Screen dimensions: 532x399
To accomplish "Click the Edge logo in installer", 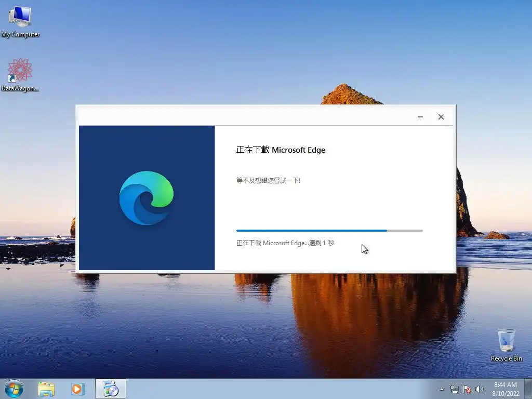I will 147,198.
